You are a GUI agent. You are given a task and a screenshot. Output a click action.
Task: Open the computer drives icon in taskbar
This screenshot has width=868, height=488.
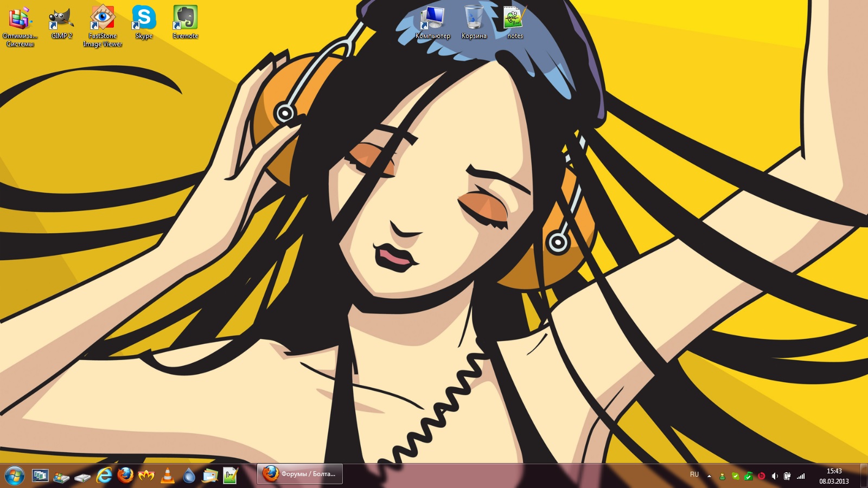[x=61, y=477]
